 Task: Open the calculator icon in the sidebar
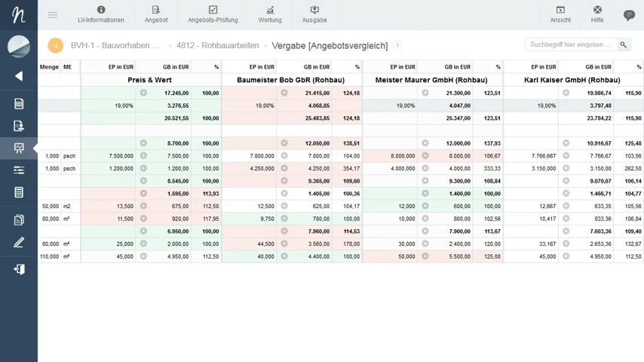[x=19, y=192]
